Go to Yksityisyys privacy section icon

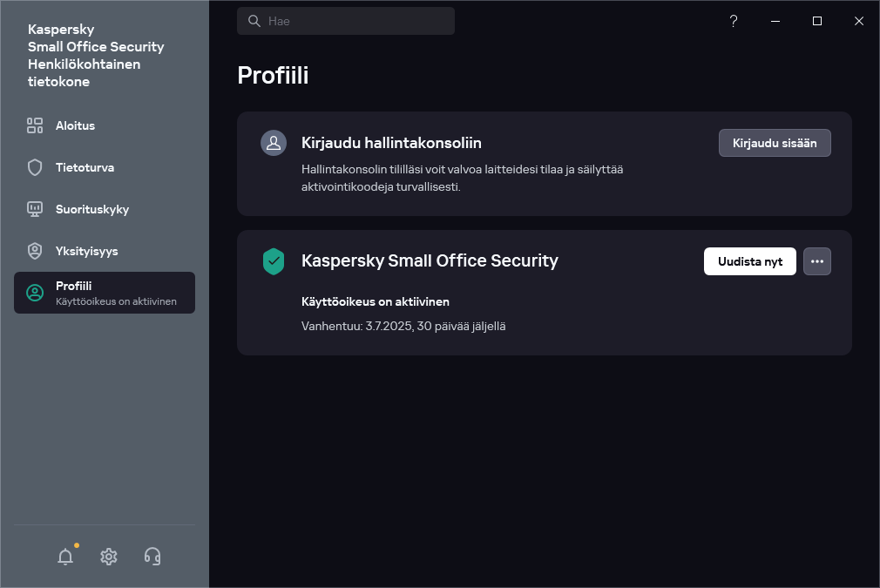(x=35, y=251)
